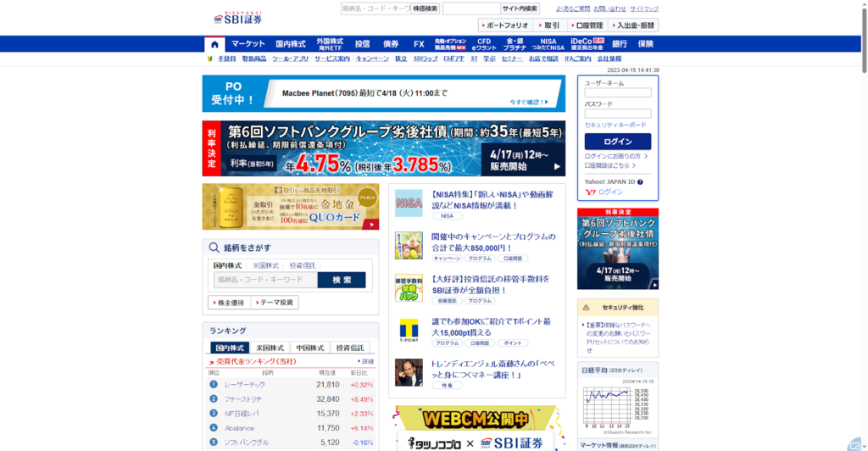
Task: Select the 米国株式 search tab
Action: click(265, 265)
